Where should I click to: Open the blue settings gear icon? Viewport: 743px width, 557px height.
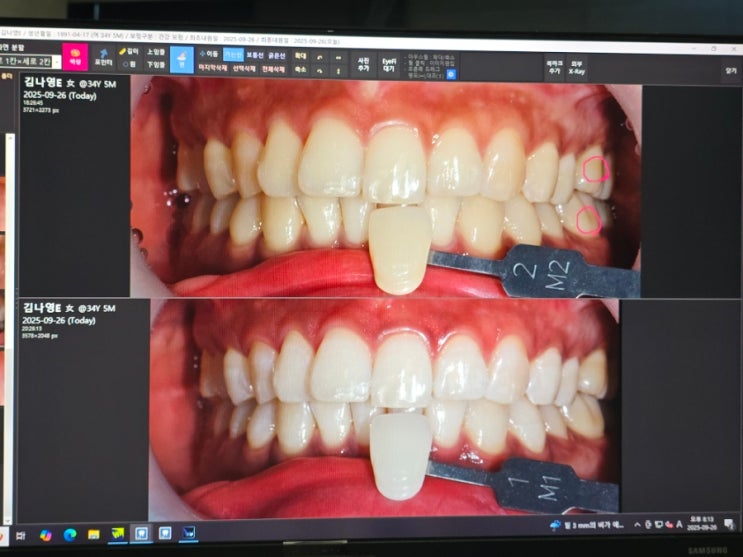(451, 74)
